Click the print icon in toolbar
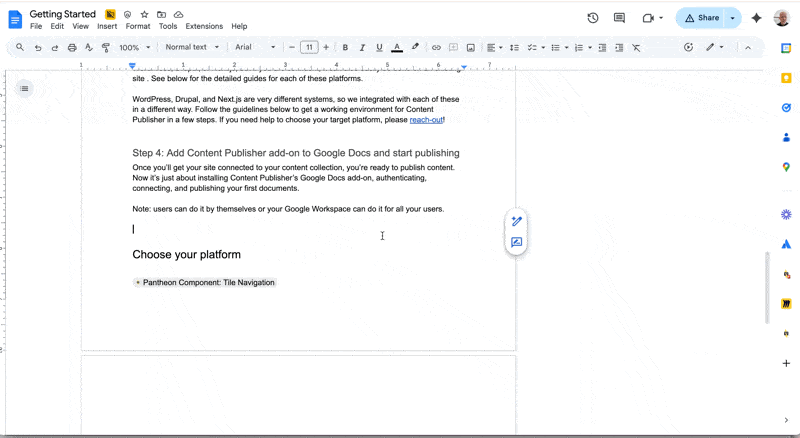 coord(72,47)
